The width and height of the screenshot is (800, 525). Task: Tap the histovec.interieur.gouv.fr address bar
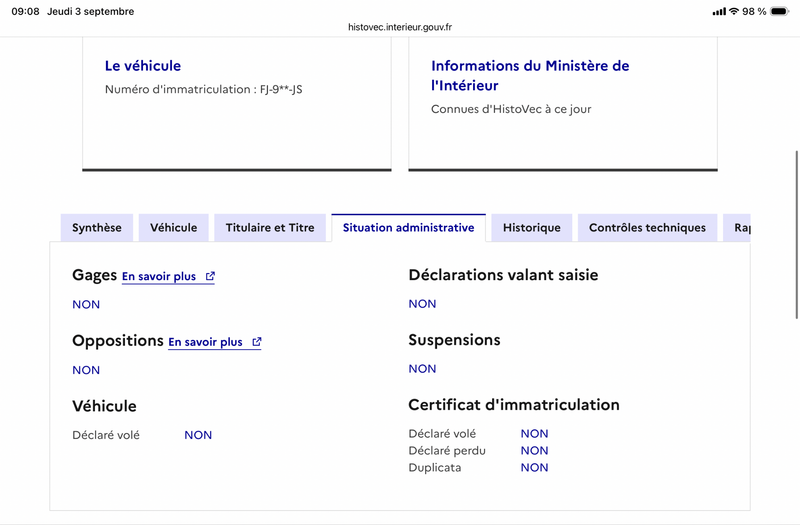tap(400, 27)
